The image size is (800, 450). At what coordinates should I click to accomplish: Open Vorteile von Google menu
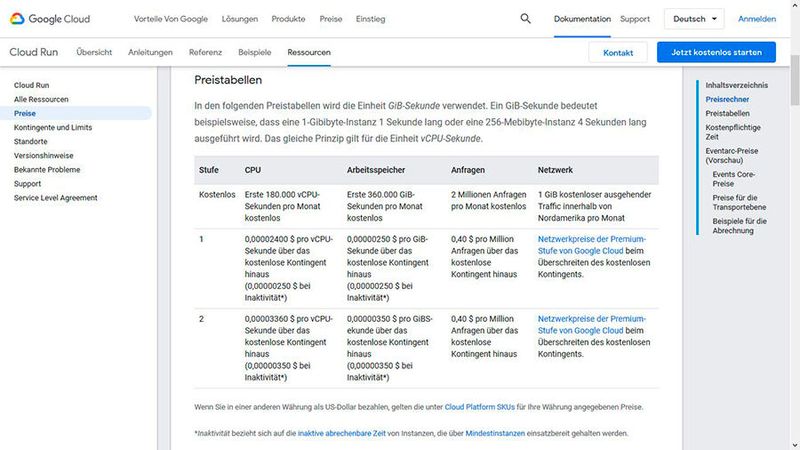[170, 19]
